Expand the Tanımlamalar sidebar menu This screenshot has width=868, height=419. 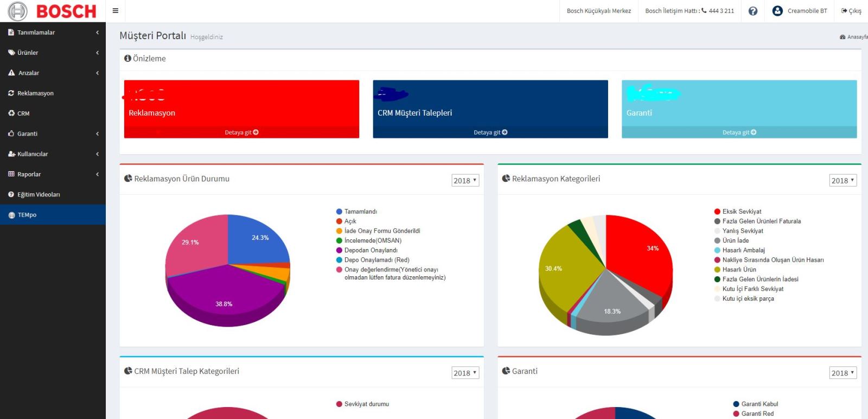pyautogui.click(x=53, y=33)
